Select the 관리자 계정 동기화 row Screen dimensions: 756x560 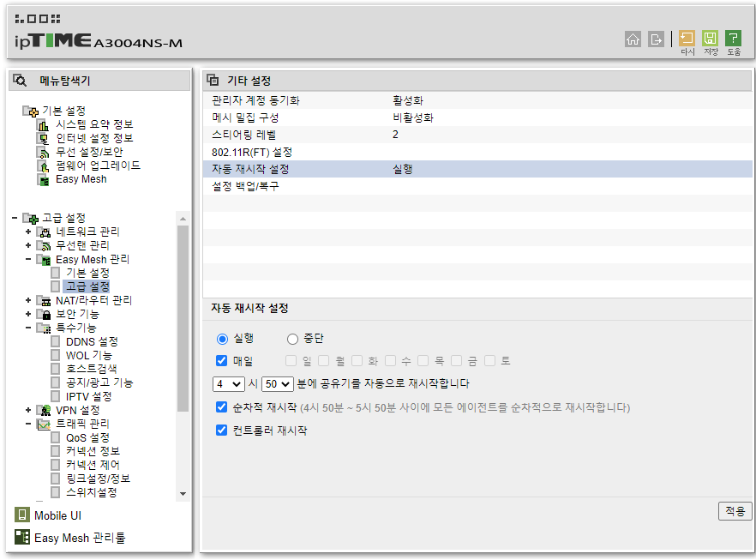click(477, 101)
